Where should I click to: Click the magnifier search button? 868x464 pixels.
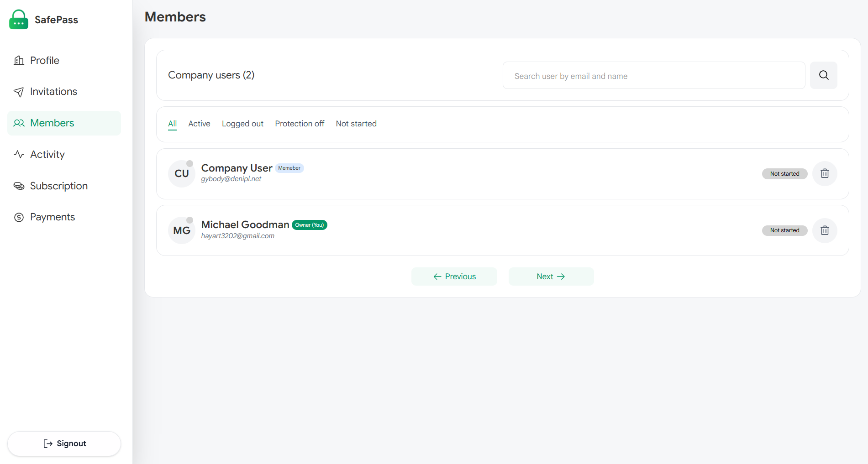824,75
